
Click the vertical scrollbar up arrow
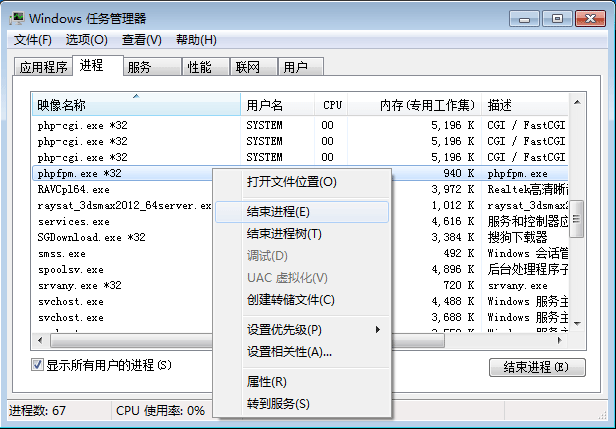(577, 103)
